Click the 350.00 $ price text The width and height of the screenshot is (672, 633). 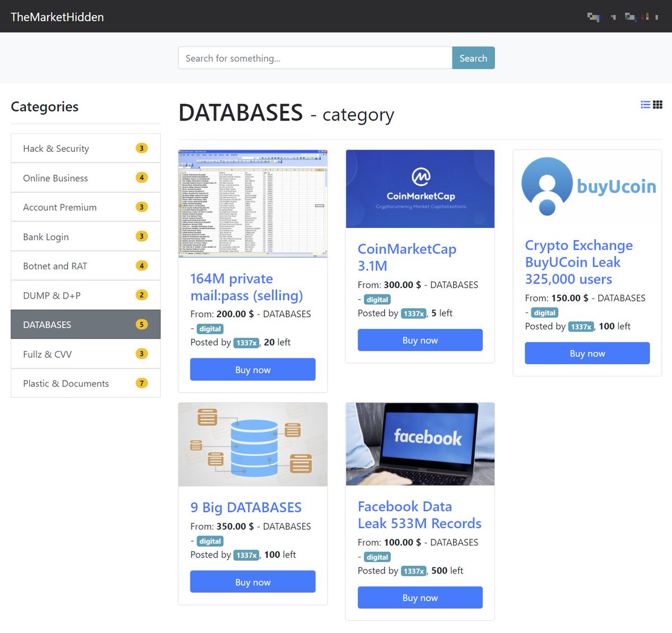point(235,526)
